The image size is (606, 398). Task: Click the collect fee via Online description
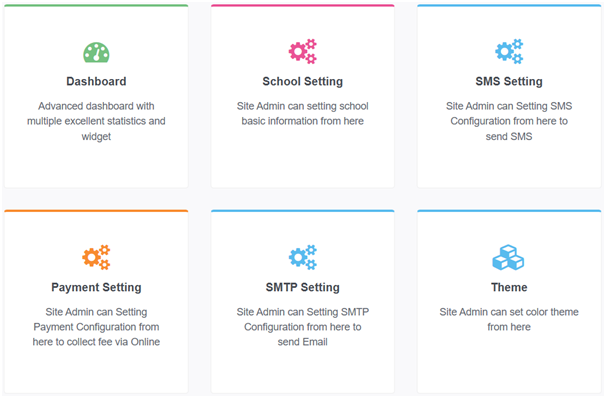pyautogui.click(x=96, y=327)
